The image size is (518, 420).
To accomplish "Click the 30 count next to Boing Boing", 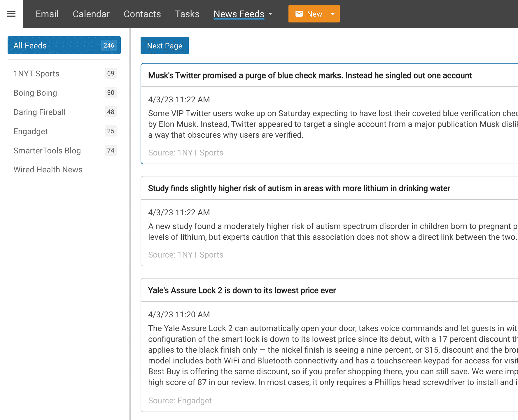I will (x=111, y=92).
